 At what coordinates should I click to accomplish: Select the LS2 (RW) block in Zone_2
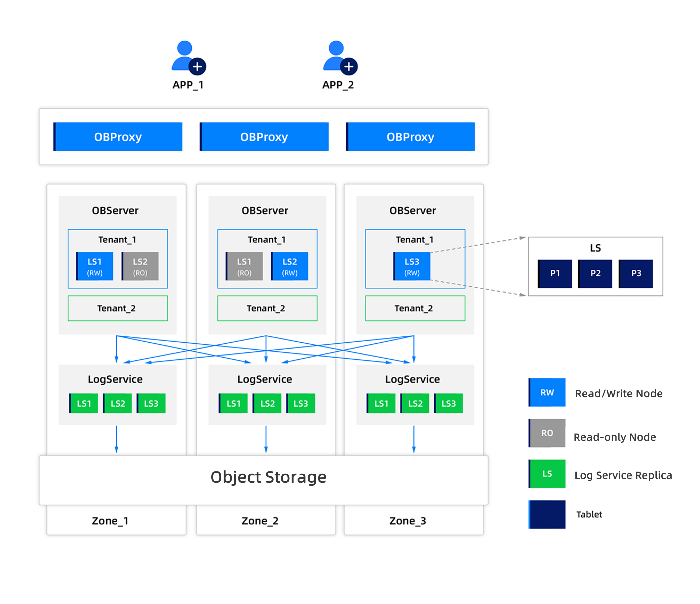[x=290, y=266]
